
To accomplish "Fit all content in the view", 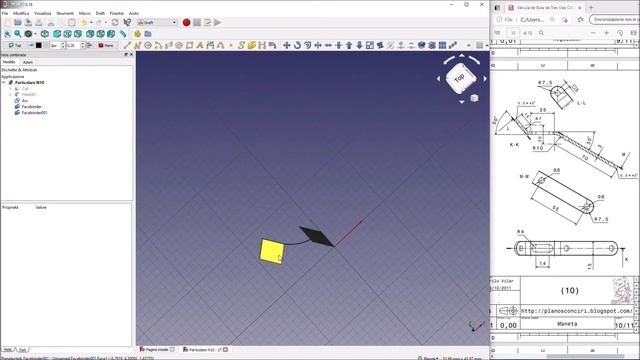I will [x=7, y=34].
